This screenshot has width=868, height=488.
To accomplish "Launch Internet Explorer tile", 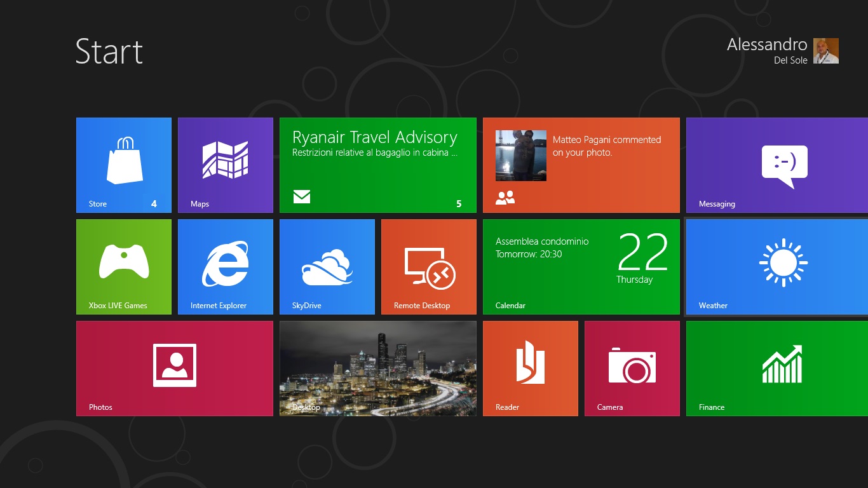I will coord(226,267).
